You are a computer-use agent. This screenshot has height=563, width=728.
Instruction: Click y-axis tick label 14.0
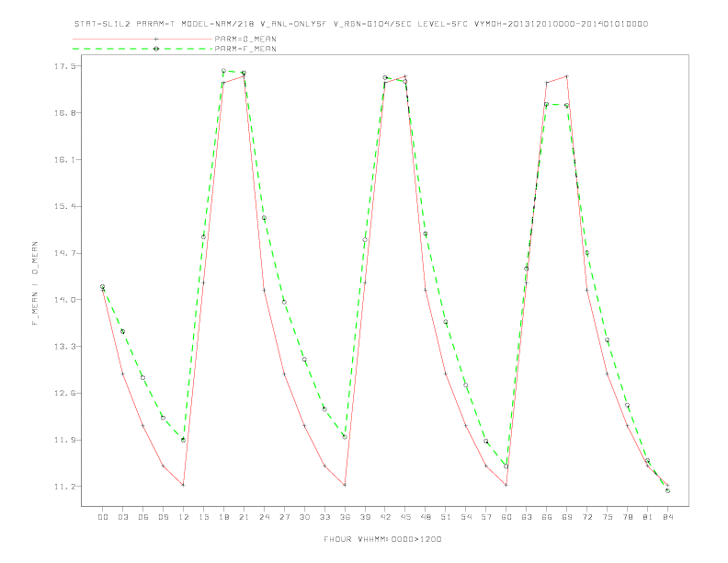(64, 300)
